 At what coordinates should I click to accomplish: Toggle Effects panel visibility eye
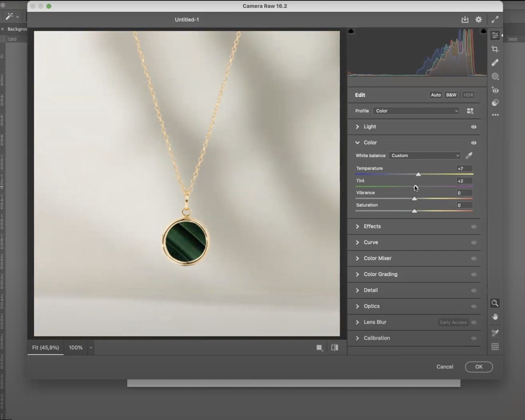(474, 227)
